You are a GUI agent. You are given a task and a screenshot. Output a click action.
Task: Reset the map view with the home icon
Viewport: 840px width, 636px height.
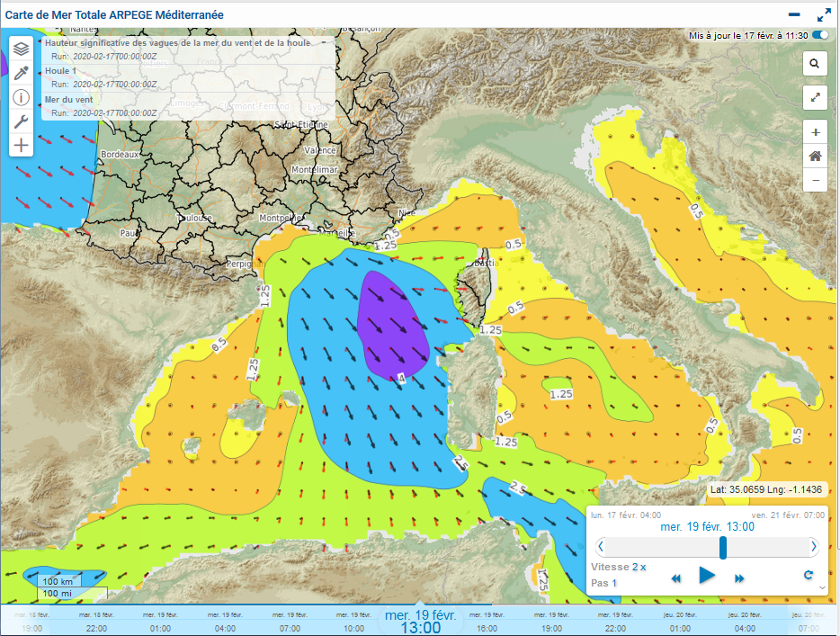815,156
